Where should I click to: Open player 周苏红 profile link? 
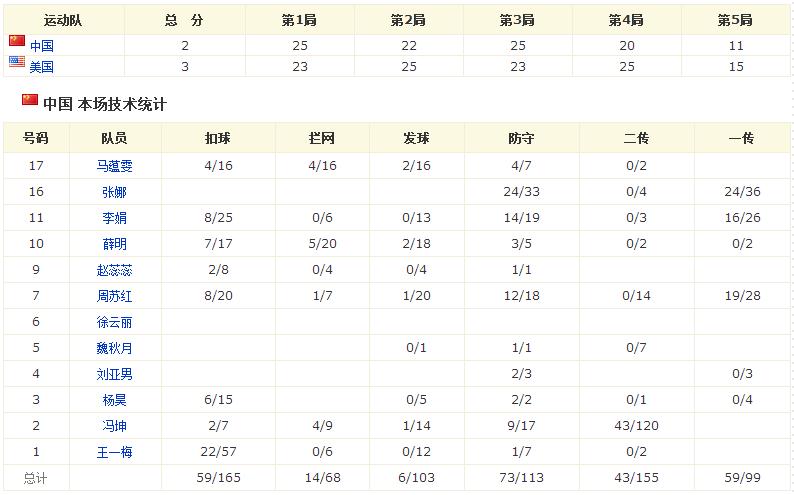coord(114,296)
